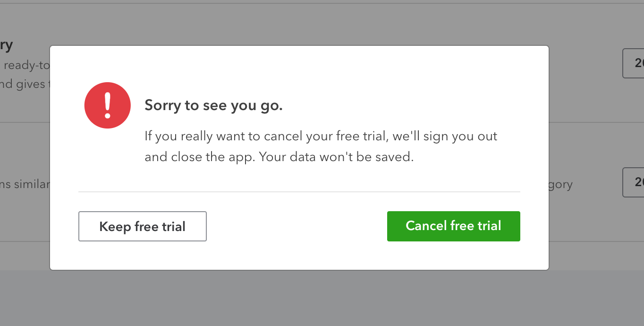Screen dimensions: 644x326
Task: Click the bold 'ry' heading behind dialog
Action: (6, 45)
